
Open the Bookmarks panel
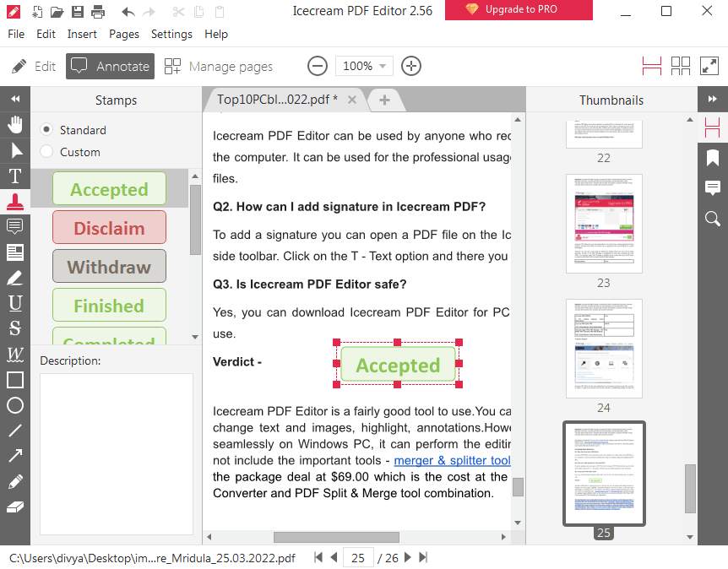pyautogui.click(x=713, y=158)
